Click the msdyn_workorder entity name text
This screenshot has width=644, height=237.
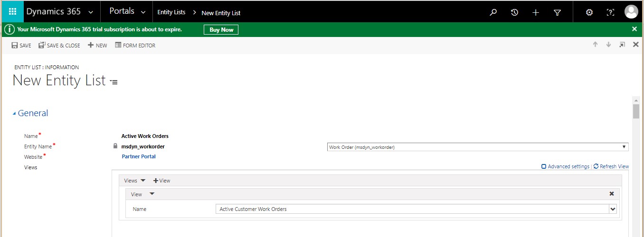143,146
